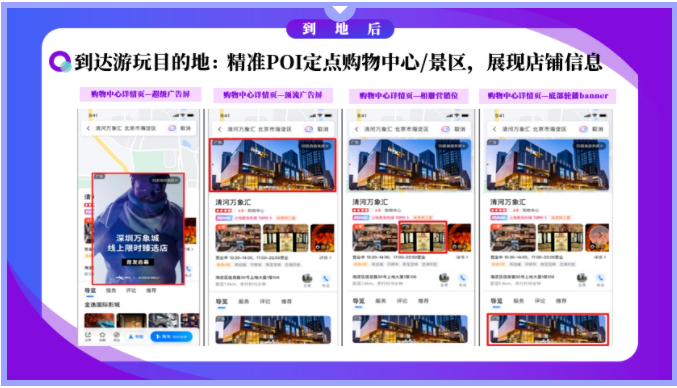Select 评论 tab in 相册营销位 phone

tap(402, 301)
